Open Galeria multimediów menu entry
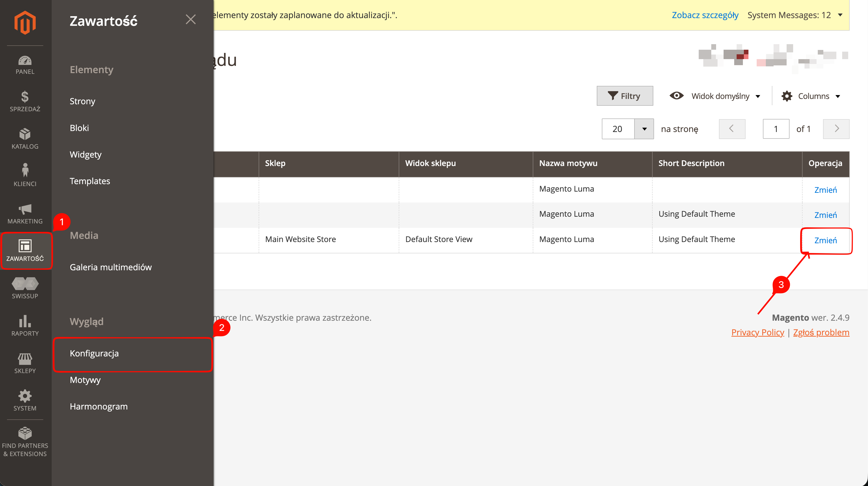 (111, 267)
